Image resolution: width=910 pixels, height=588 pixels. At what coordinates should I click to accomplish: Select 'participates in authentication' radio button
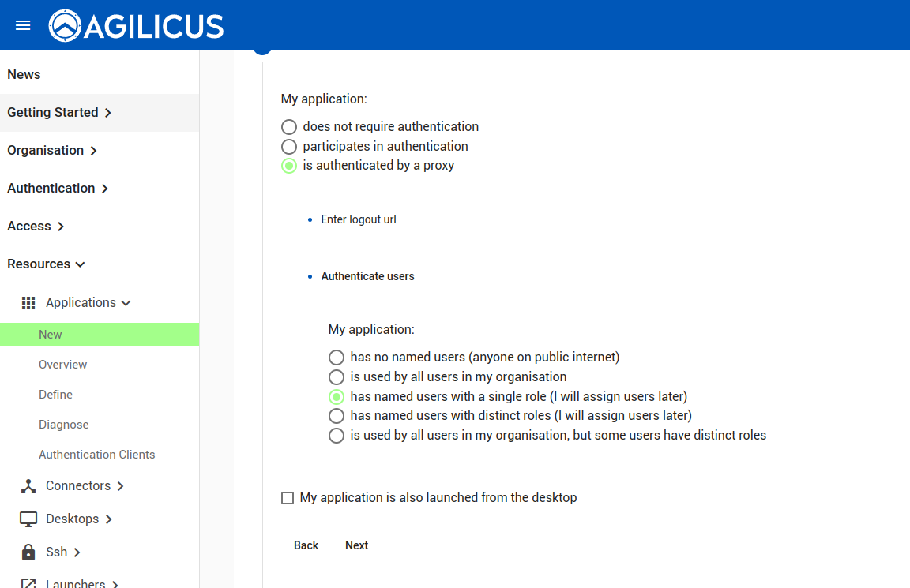[x=289, y=147]
